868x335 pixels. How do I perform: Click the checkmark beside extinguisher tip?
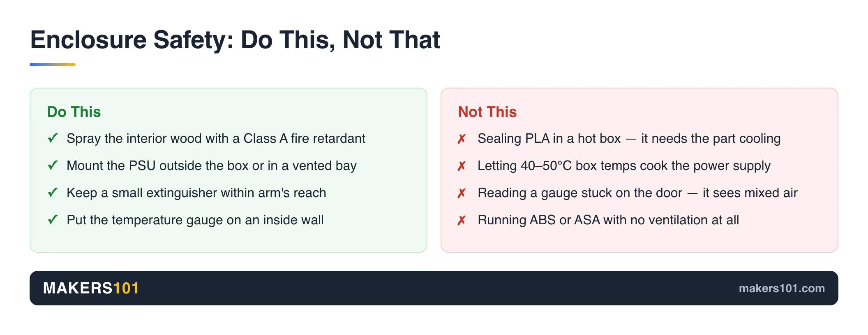tap(53, 193)
